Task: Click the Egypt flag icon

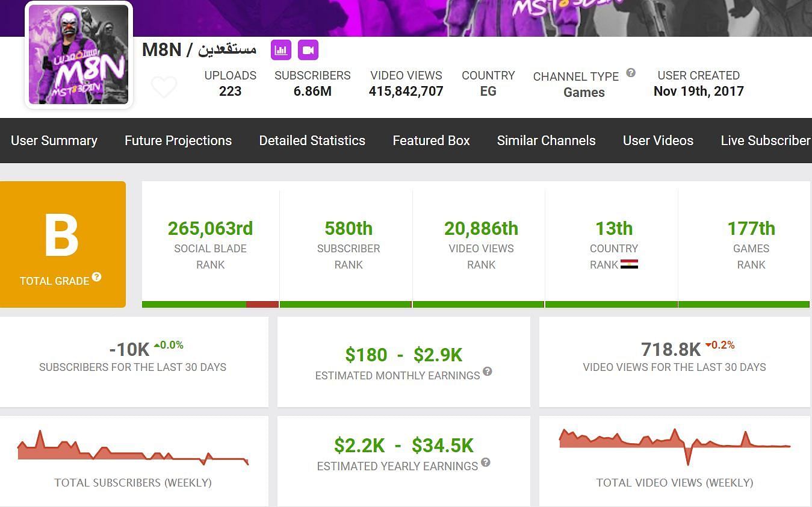Action: coord(629,264)
